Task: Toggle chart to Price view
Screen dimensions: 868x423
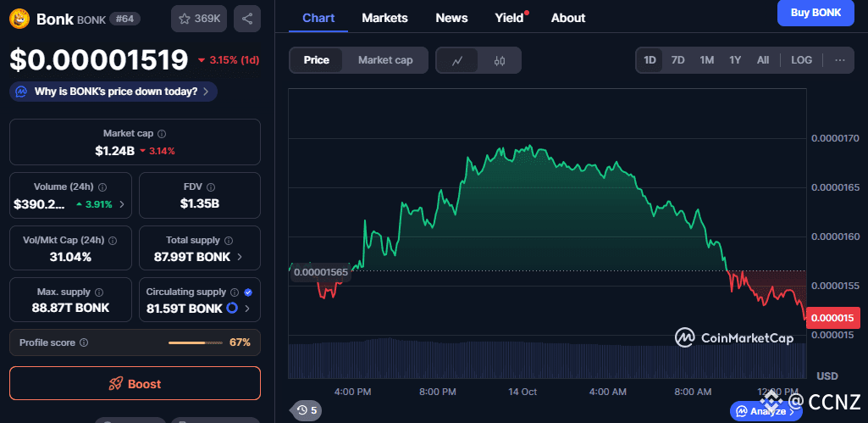Action: coord(317,60)
